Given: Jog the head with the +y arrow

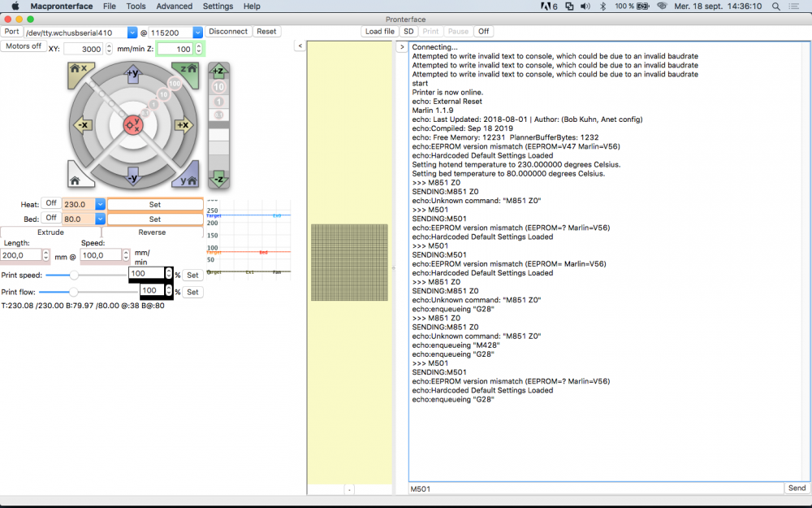Looking at the screenshot, I should [x=133, y=73].
